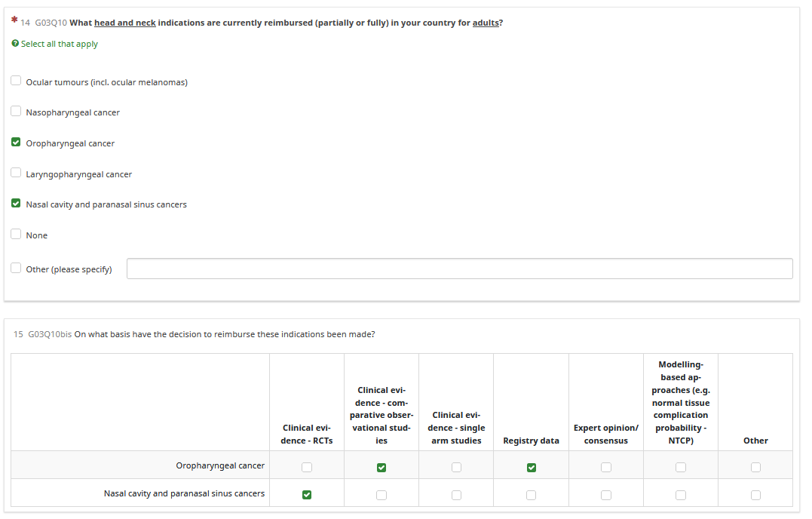Enable the 'Other (please specify)' checkbox
The image size is (812, 519).
[16, 268]
